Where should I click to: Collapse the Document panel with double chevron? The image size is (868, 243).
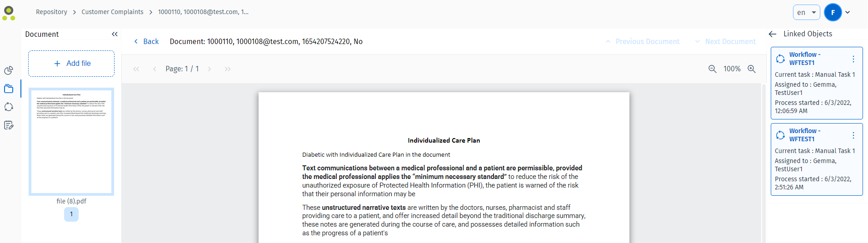115,34
